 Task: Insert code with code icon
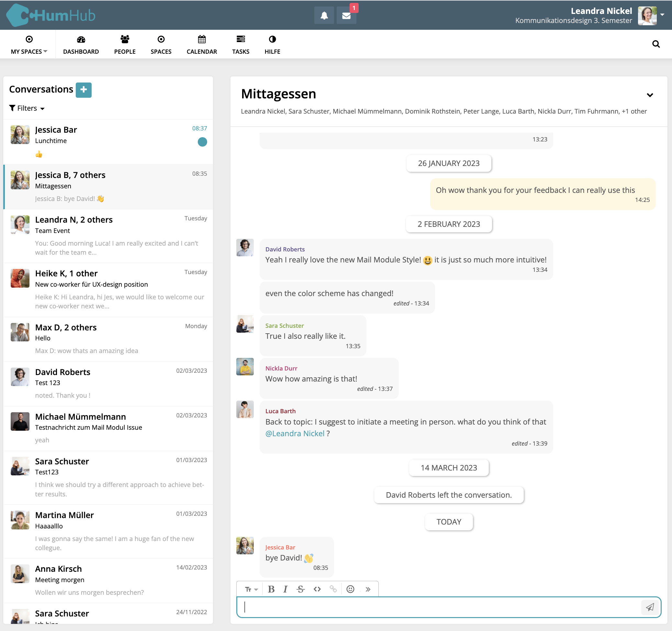[317, 589]
